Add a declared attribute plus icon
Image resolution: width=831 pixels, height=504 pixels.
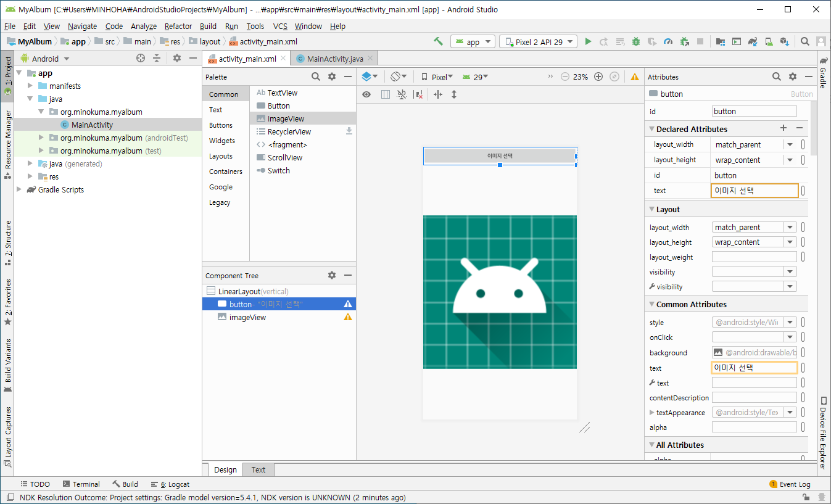tap(783, 128)
